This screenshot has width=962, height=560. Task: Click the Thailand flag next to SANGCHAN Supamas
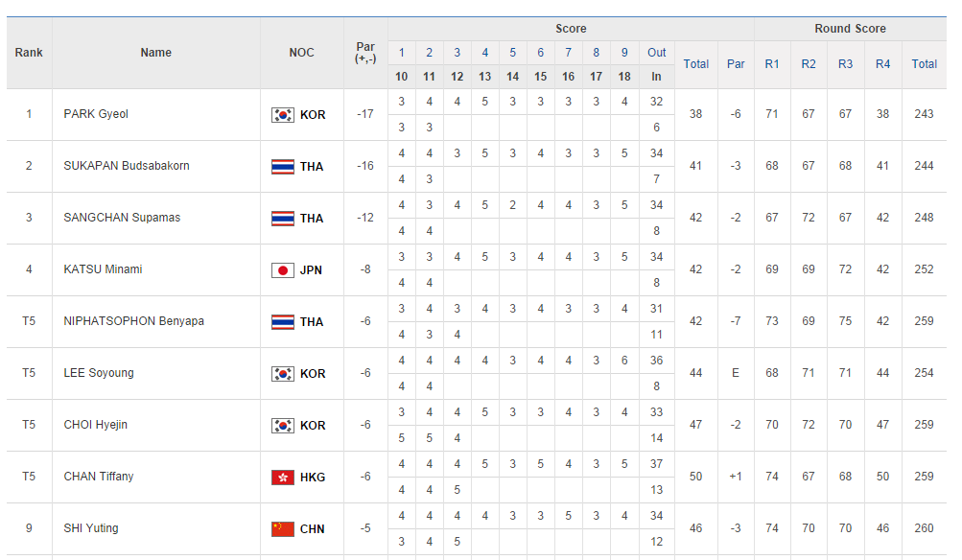click(282, 219)
